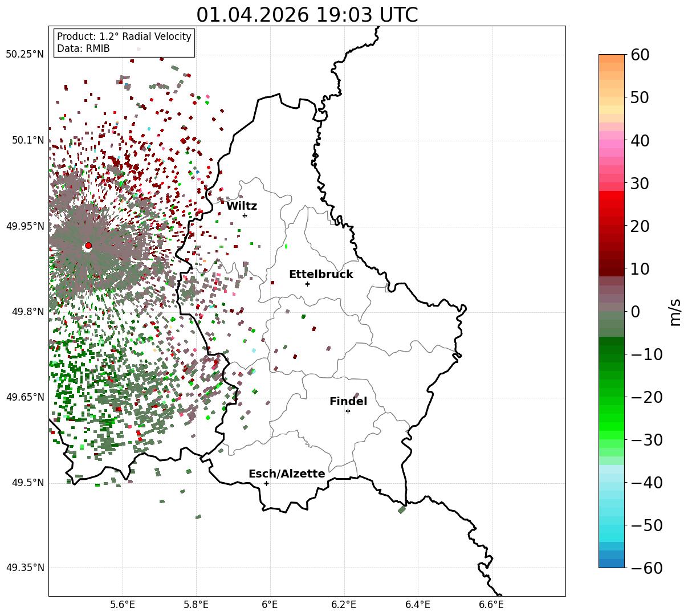Click the Esch/Alzette city label

tap(287, 474)
